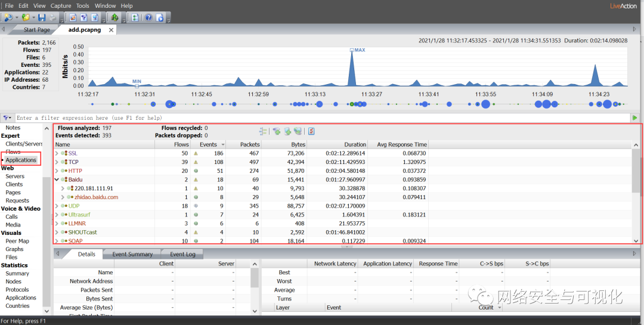644x325 pixels.
Task: Switch to the Event Log tab
Action: point(183,254)
